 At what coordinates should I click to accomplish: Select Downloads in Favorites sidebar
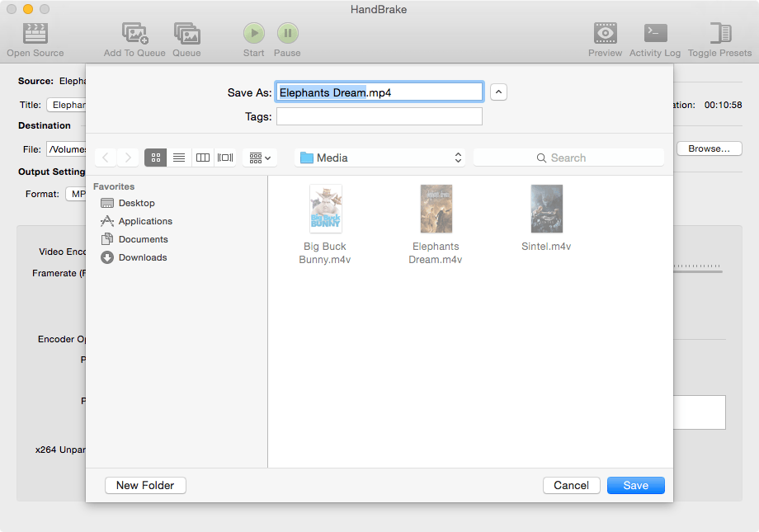coord(142,257)
